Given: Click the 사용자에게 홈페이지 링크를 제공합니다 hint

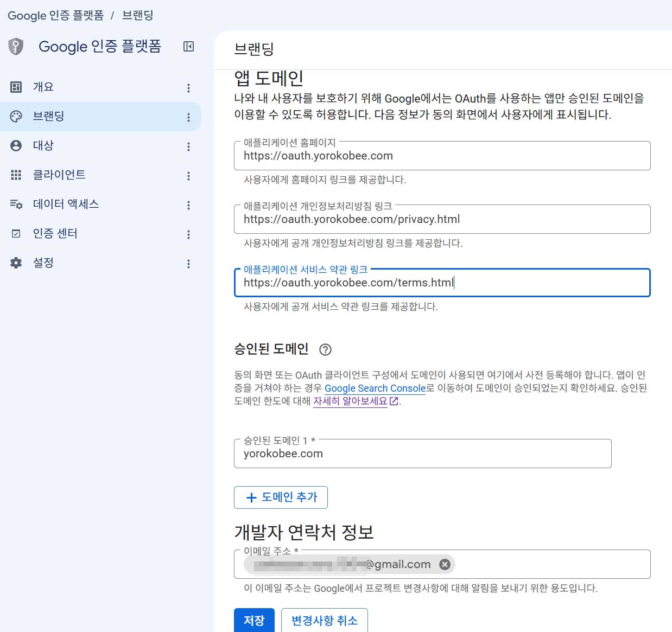Looking at the screenshot, I should [x=325, y=180].
